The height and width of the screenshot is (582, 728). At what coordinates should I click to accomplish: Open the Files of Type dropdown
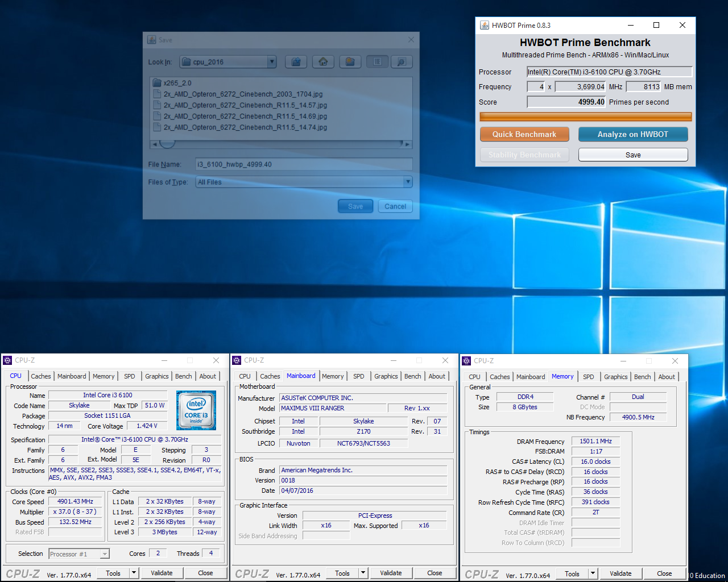tap(408, 182)
